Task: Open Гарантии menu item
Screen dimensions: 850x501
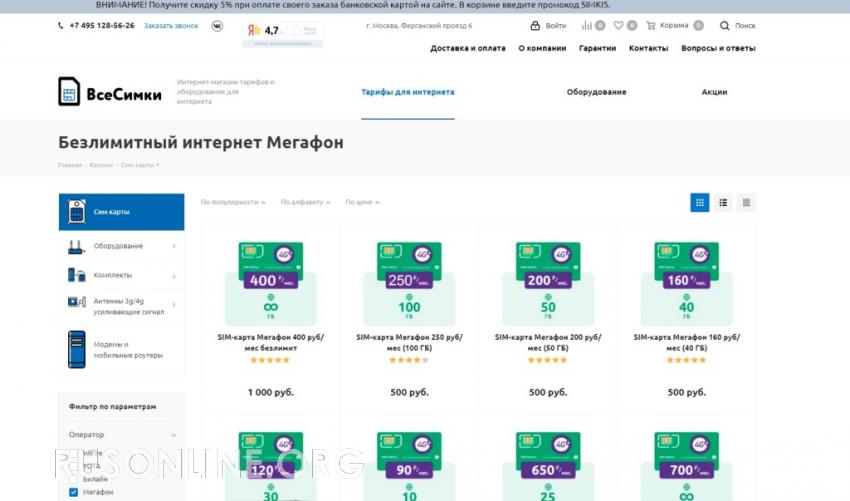Action: [597, 48]
